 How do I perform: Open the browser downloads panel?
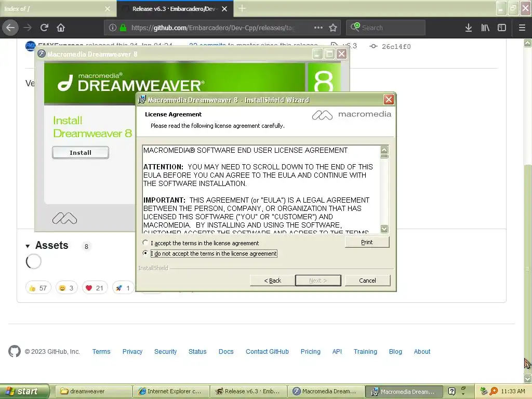tap(469, 28)
